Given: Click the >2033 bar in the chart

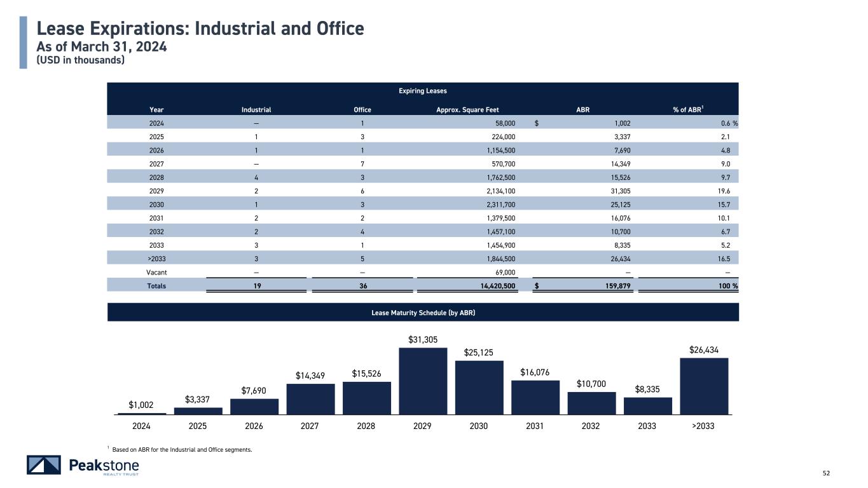Looking at the screenshot, I should (x=703, y=386).
